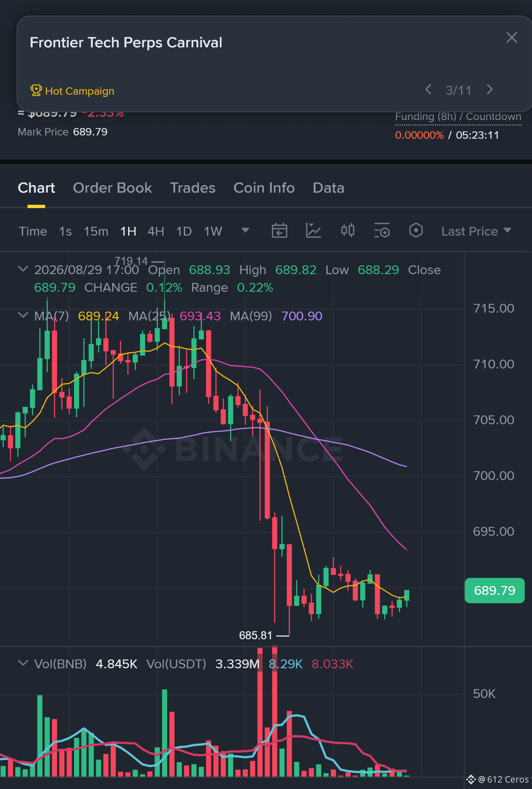Open the candlestick style icon
This screenshot has width=532, height=789.
click(347, 231)
